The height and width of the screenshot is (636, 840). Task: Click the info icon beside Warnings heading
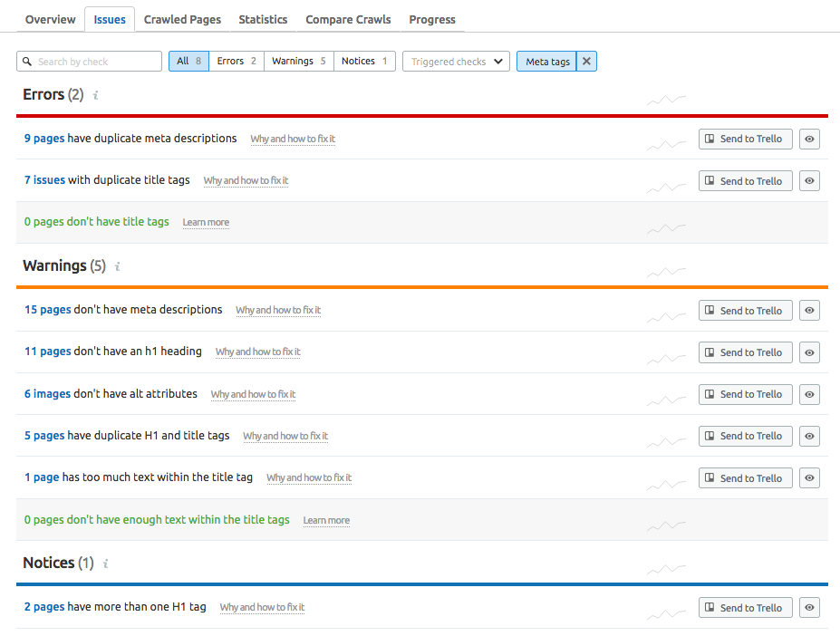click(117, 267)
